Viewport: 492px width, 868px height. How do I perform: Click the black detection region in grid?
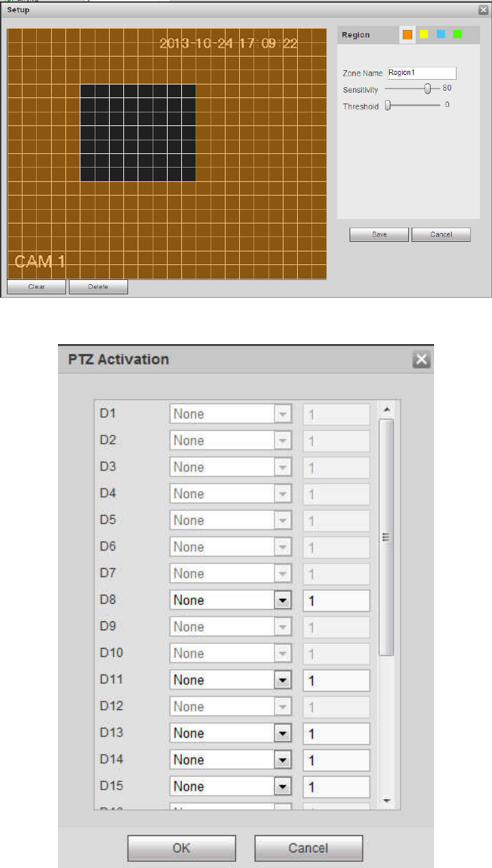pyautogui.click(x=138, y=133)
